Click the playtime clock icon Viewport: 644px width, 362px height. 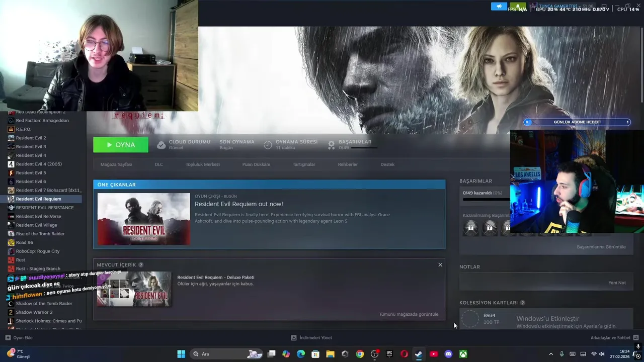pos(268,145)
